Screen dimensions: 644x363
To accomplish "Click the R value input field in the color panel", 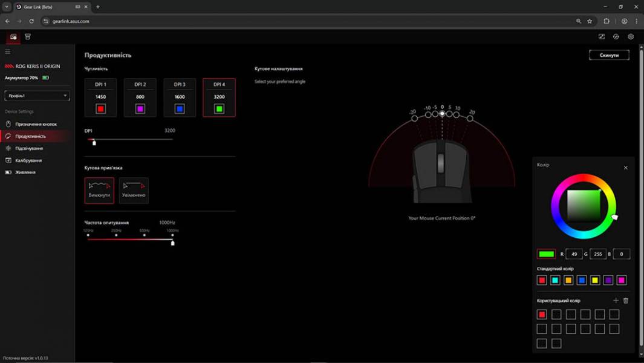I will (573, 253).
